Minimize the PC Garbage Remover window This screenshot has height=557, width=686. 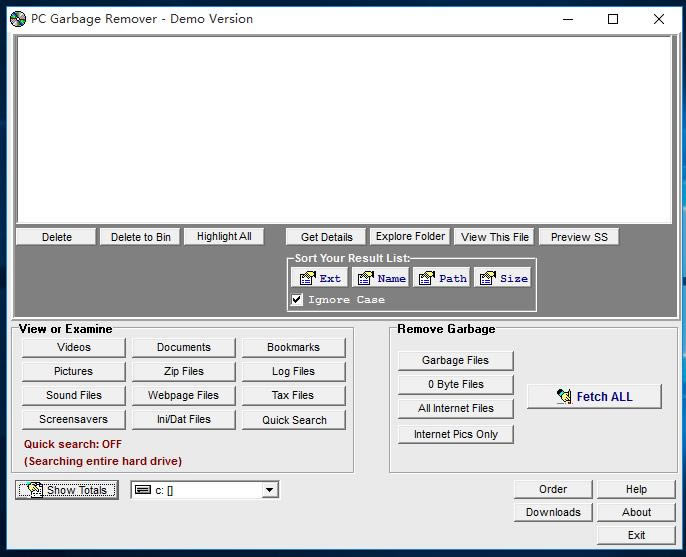(568, 19)
